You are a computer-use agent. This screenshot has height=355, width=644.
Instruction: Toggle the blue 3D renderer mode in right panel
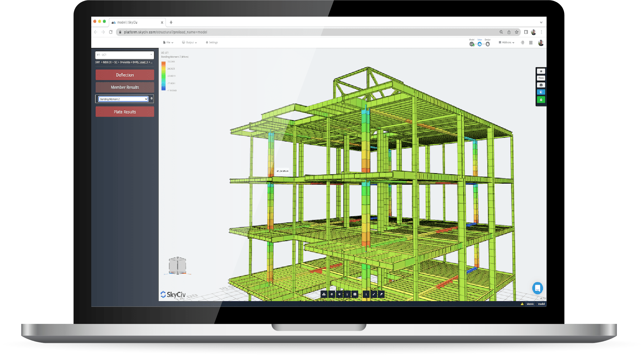tap(540, 92)
